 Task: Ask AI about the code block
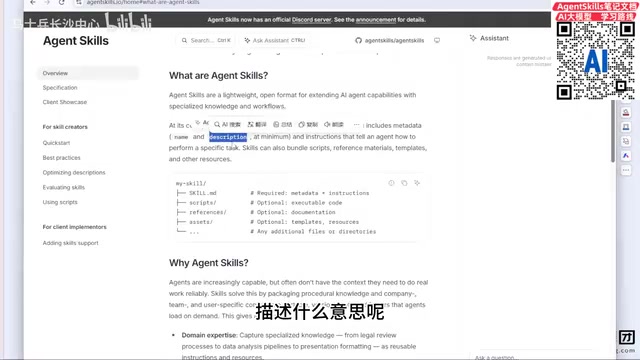417,183
